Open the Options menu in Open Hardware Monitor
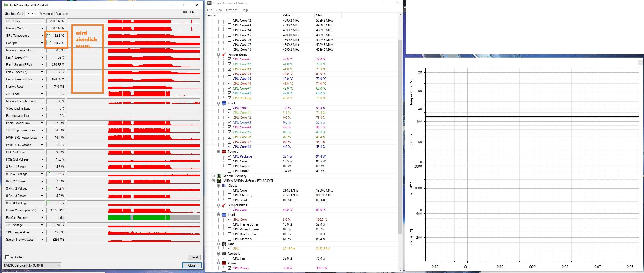This screenshot has height=273, width=644. pos(232,10)
